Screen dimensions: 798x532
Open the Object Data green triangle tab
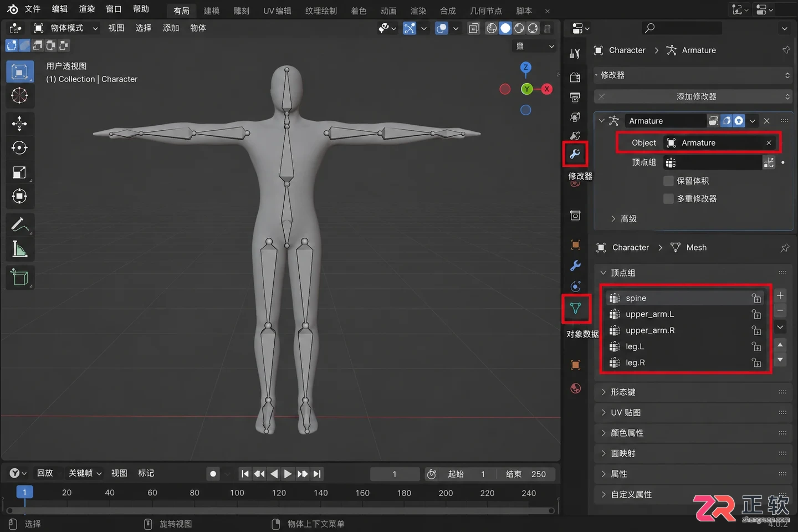tap(576, 308)
